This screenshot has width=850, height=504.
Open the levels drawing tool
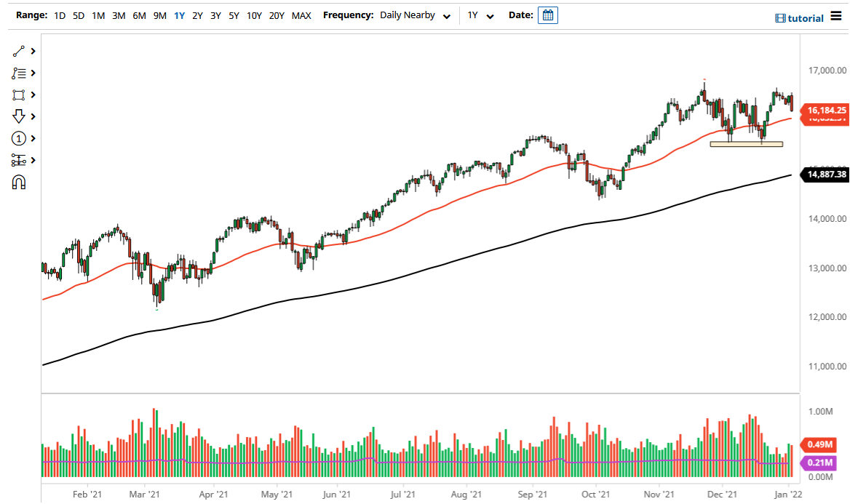20,160
